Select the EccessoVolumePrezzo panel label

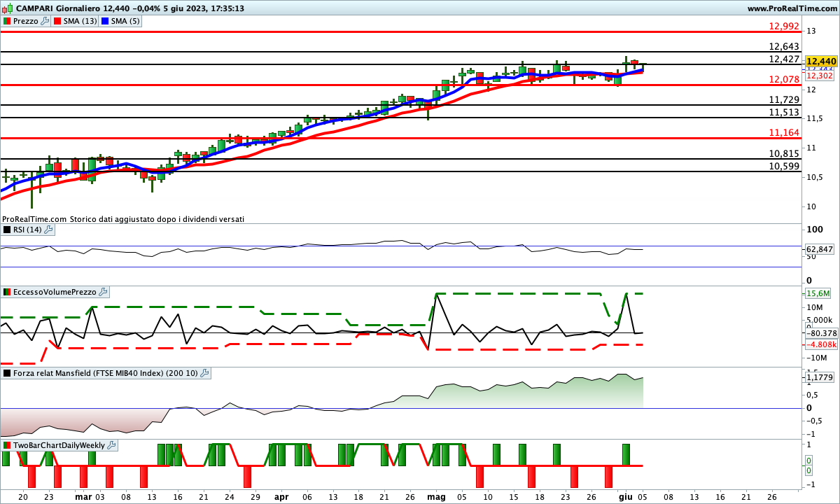coord(55,292)
